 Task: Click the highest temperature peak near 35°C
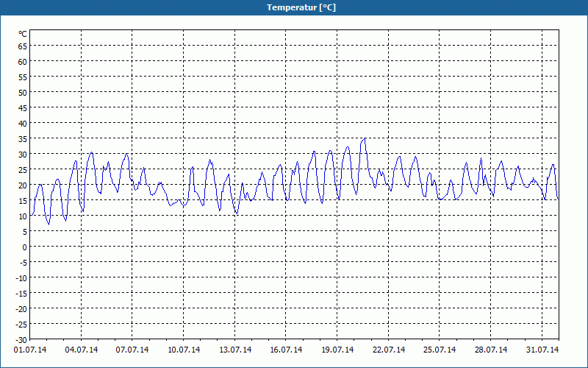pyautogui.click(x=365, y=138)
